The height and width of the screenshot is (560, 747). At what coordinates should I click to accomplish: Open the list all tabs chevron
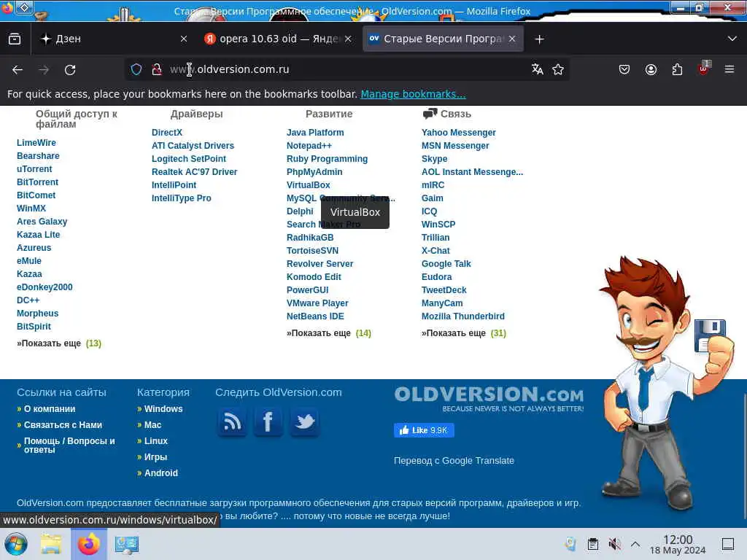[732, 39]
